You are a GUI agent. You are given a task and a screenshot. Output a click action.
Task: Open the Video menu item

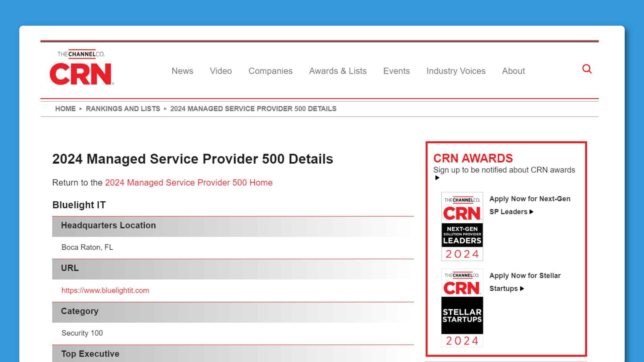[221, 71]
